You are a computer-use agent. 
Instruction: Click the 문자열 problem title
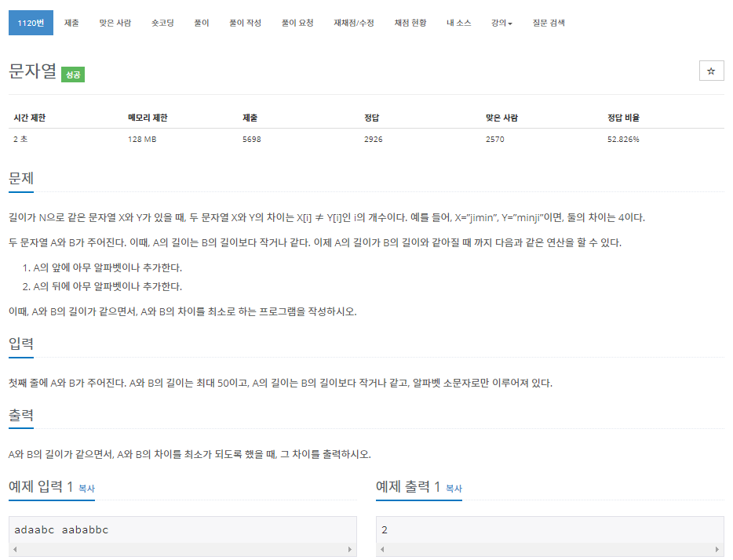(x=32, y=71)
